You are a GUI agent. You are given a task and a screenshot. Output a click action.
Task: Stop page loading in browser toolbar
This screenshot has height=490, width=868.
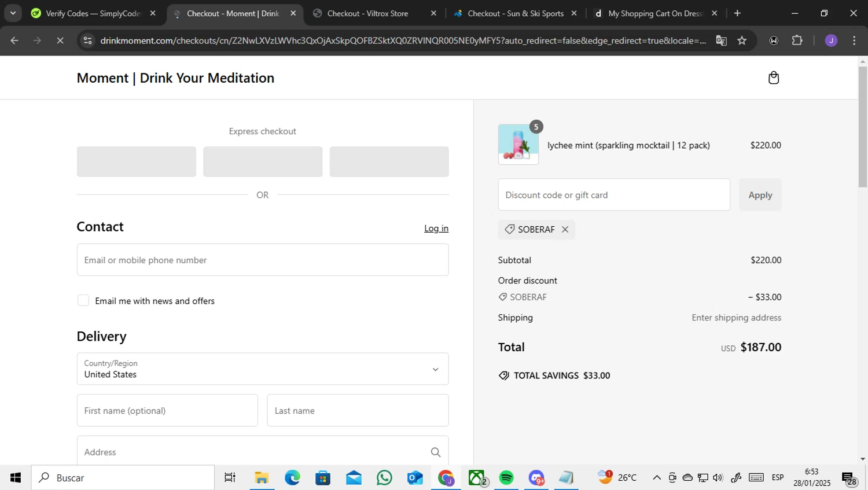click(x=60, y=40)
